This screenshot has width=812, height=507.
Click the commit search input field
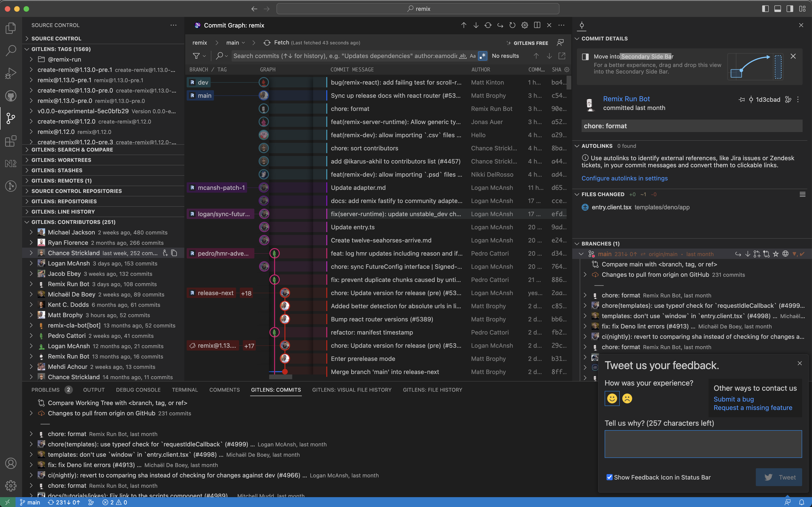tap(345, 56)
